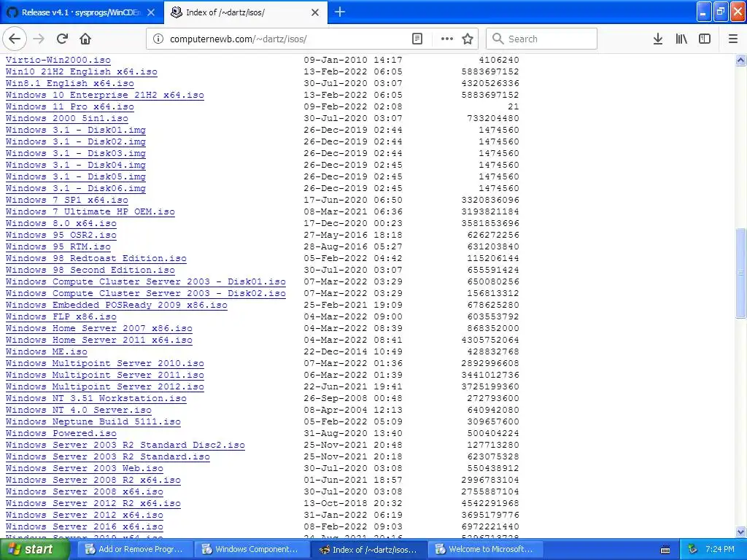Click Windows 3.1 - Disk06.img link
The width and height of the screenshot is (747, 560).
click(76, 188)
